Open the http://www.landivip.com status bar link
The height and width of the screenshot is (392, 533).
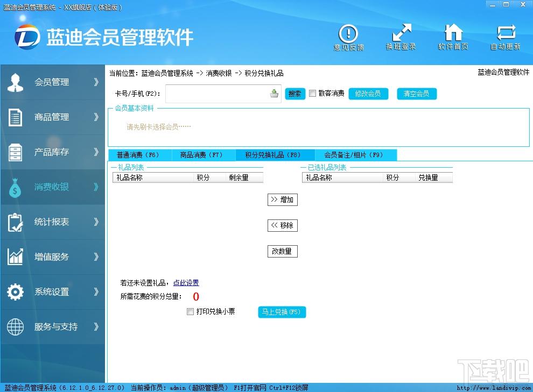(x=494, y=388)
